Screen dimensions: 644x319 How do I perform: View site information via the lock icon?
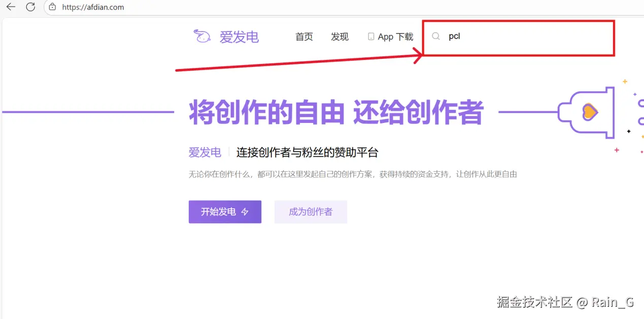pyautogui.click(x=52, y=7)
